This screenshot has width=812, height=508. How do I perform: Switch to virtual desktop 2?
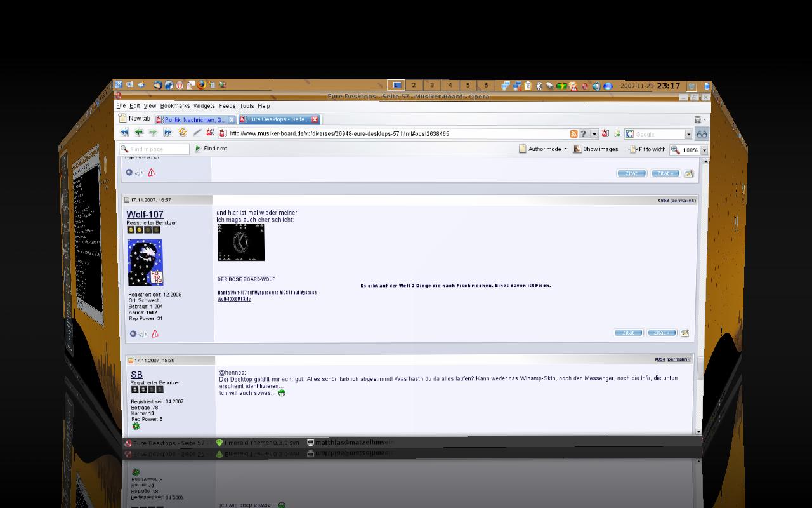[x=414, y=85]
